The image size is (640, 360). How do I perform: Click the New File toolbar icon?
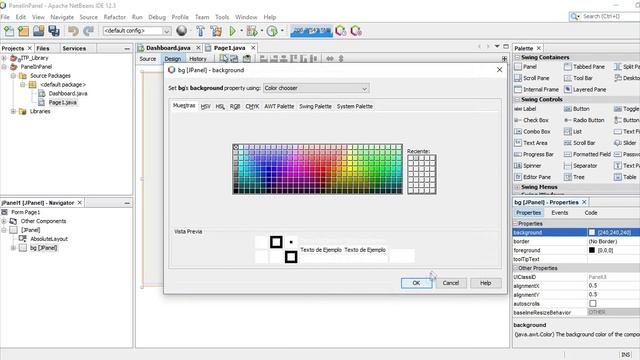pyautogui.click(x=9, y=31)
